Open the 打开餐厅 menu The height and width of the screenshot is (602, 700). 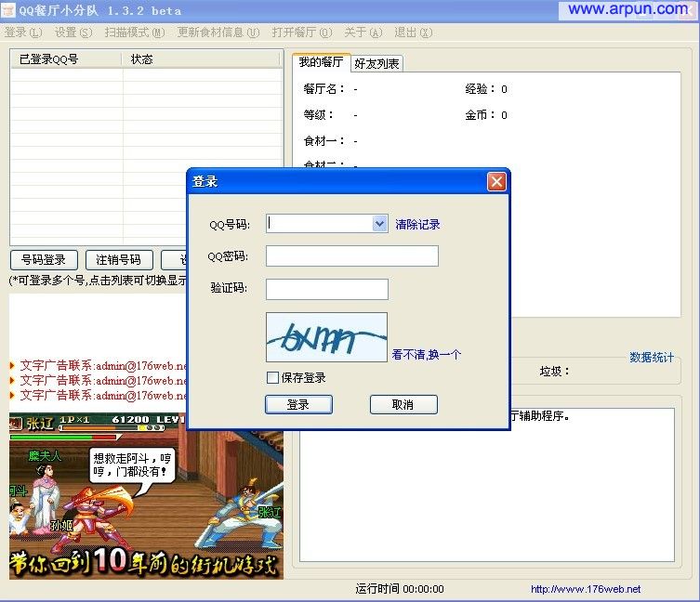tap(302, 33)
